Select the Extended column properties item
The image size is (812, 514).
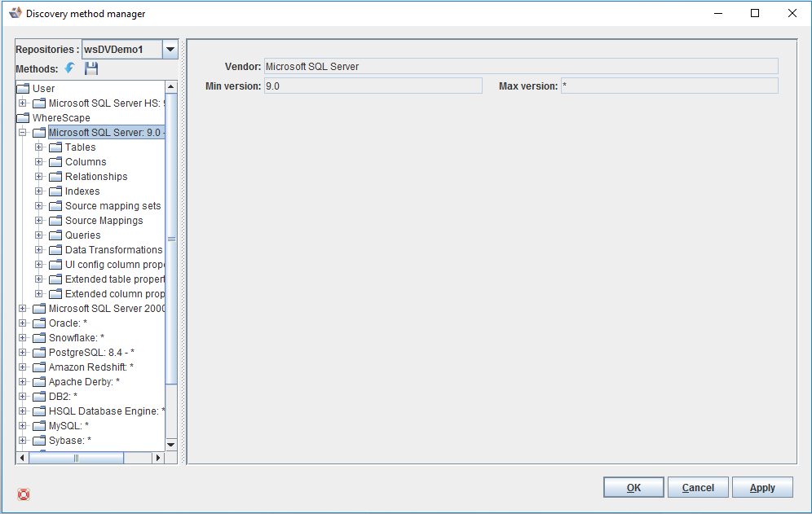(114, 294)
